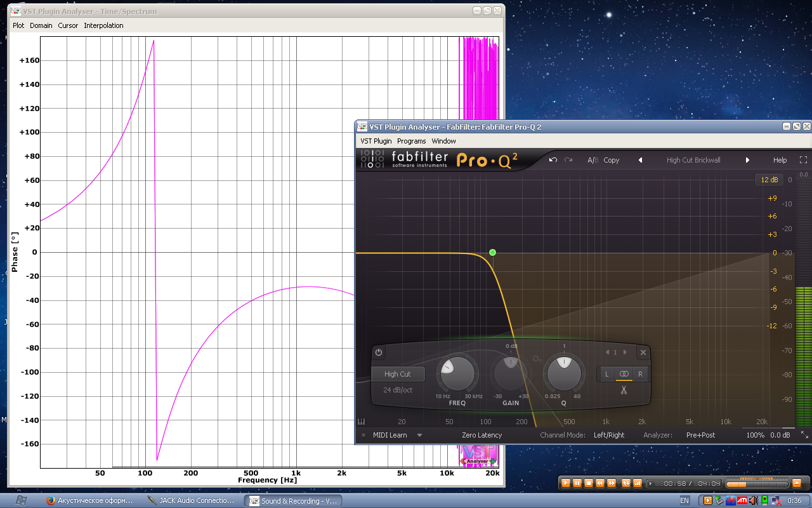Open the MIDI Learn dropdown arrow
The width and height of the screenshot is (812, 508).
tap(419, 435)
